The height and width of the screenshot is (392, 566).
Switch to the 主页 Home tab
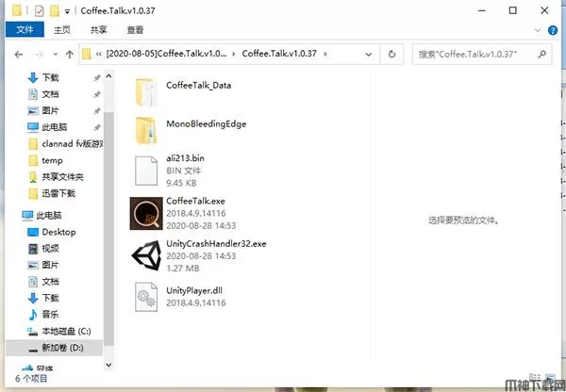point(62,30)
